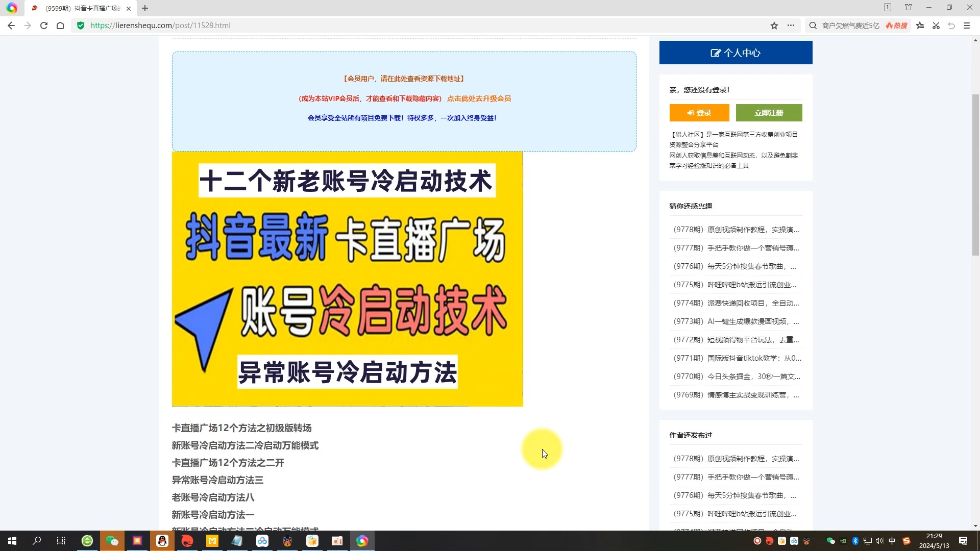The width and height of the screenshot is (980, 551).
Task: Click the tab counter icon in title bar
Action: click(x=888, y=7)
